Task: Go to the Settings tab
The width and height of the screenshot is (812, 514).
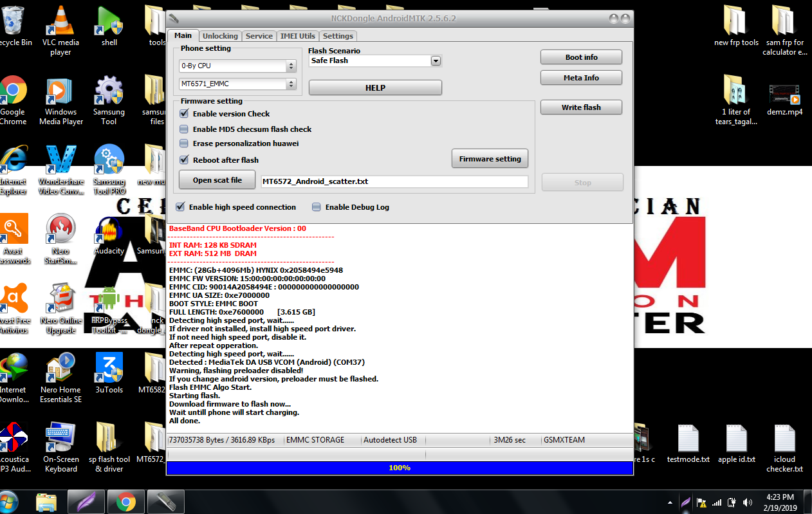Action: tap(338, 36)
